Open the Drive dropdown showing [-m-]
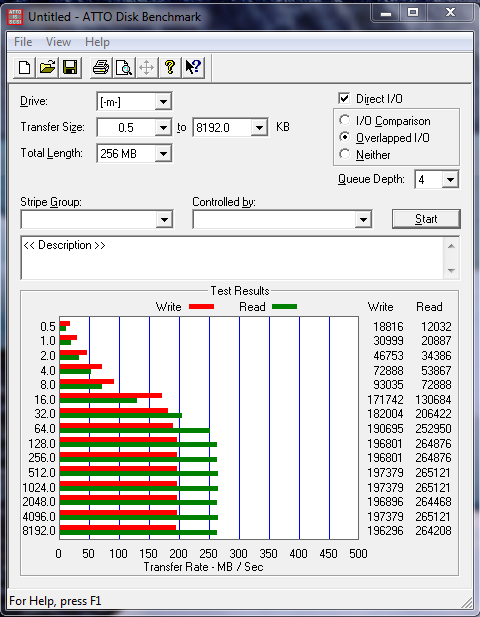Viewport: 480px width, 617px height. (x=163, y=102)
